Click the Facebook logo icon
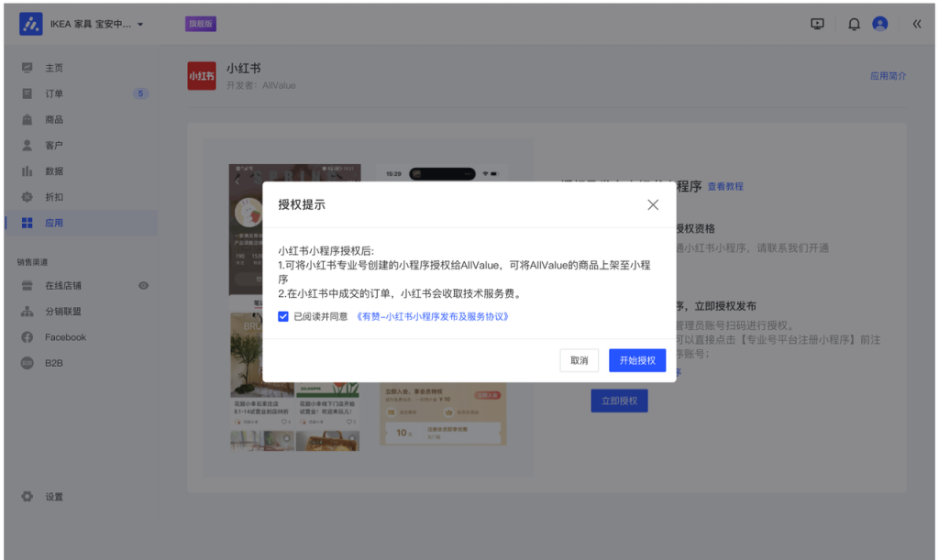This screenshot has height=560, width=939. tap(27, 337)
